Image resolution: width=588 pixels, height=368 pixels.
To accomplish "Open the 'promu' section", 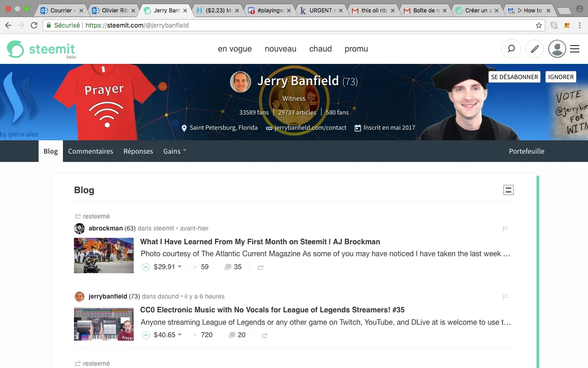I will click(356, 49).
